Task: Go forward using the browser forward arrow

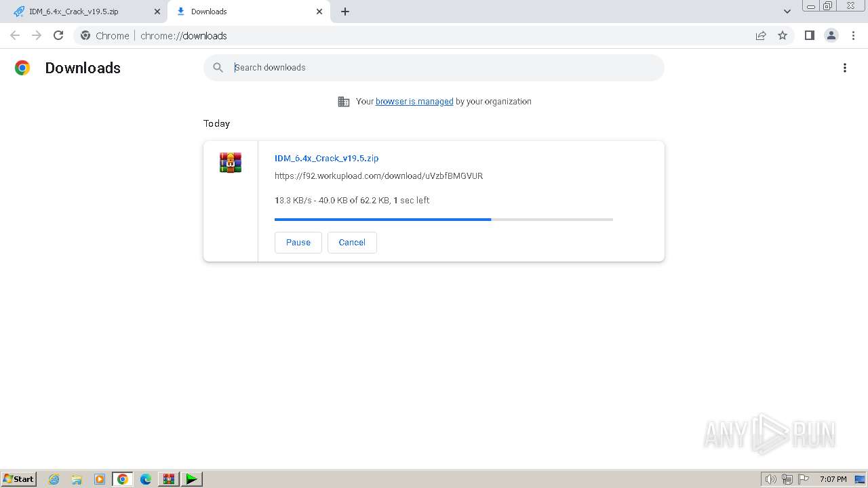Action: pyautogui.click(x=37, y=35)
